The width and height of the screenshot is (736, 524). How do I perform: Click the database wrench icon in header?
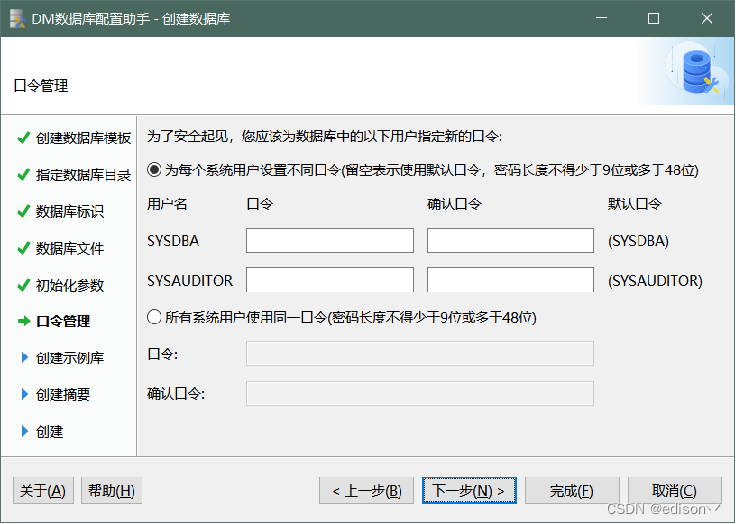pyautogui.click(x=700, y=72)
